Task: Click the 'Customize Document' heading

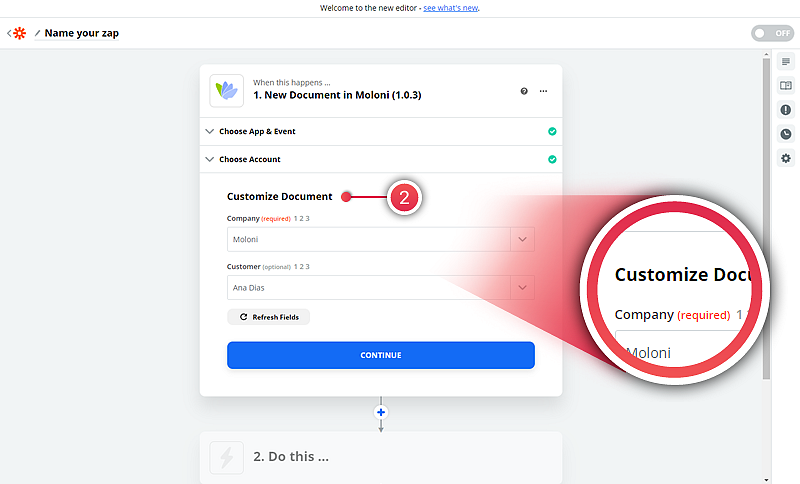Action: click(x=280, y=196)
